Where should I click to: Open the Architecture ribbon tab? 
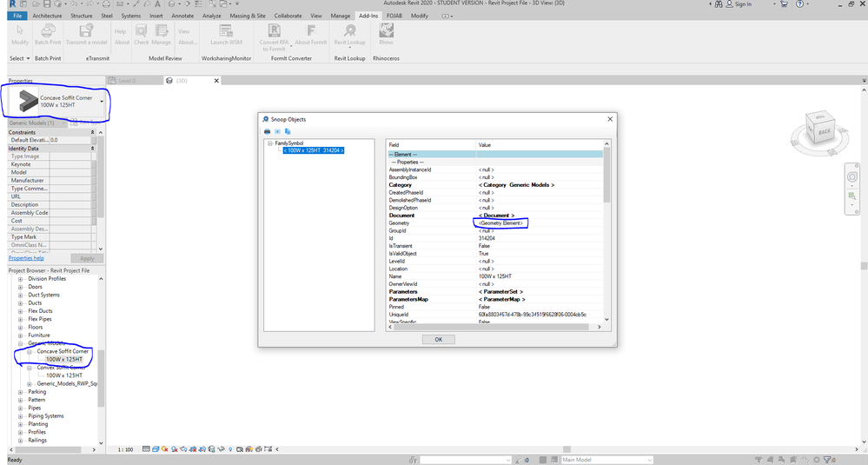click(47, 16)
